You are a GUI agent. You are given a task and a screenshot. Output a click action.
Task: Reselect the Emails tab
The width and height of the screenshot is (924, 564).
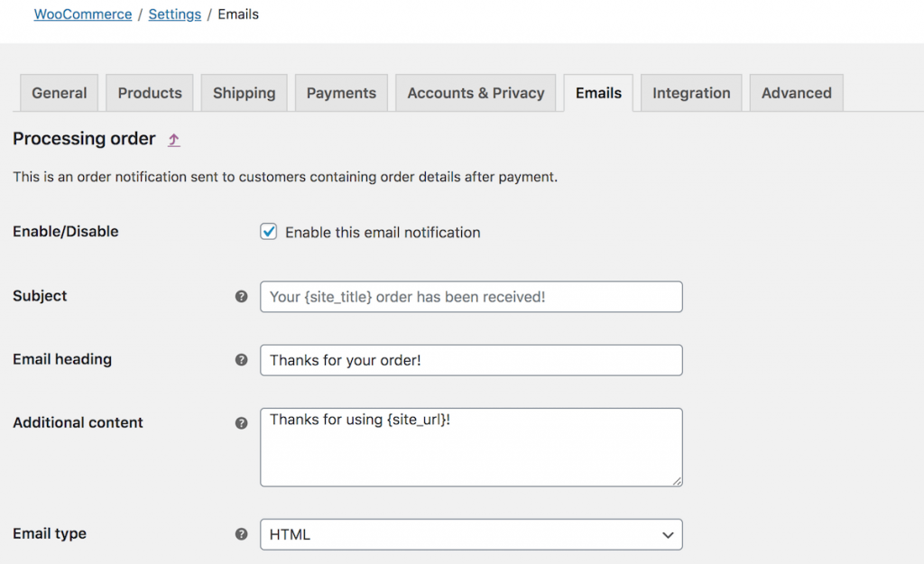click(x=597, y=92)
